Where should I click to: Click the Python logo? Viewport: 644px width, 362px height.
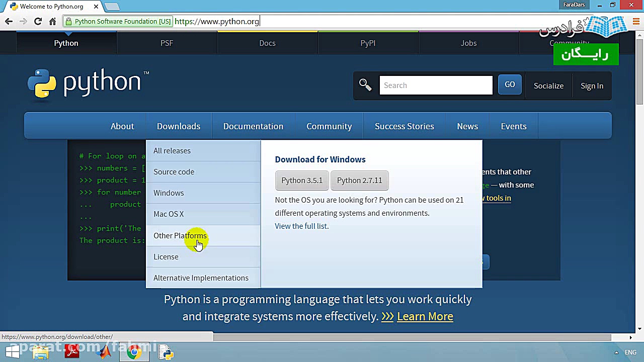pyautogui.click(x=89, y=83)
